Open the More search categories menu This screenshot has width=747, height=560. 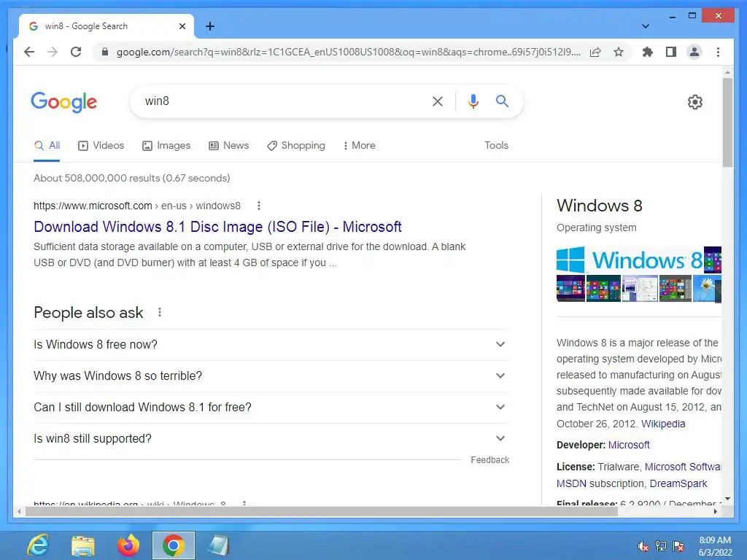tap(359, 146)
